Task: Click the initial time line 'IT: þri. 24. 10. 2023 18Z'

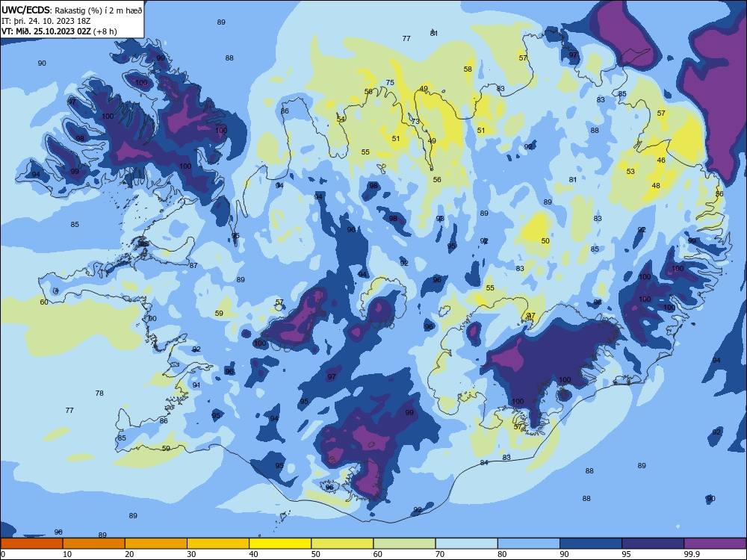Action: pos(46,21)
